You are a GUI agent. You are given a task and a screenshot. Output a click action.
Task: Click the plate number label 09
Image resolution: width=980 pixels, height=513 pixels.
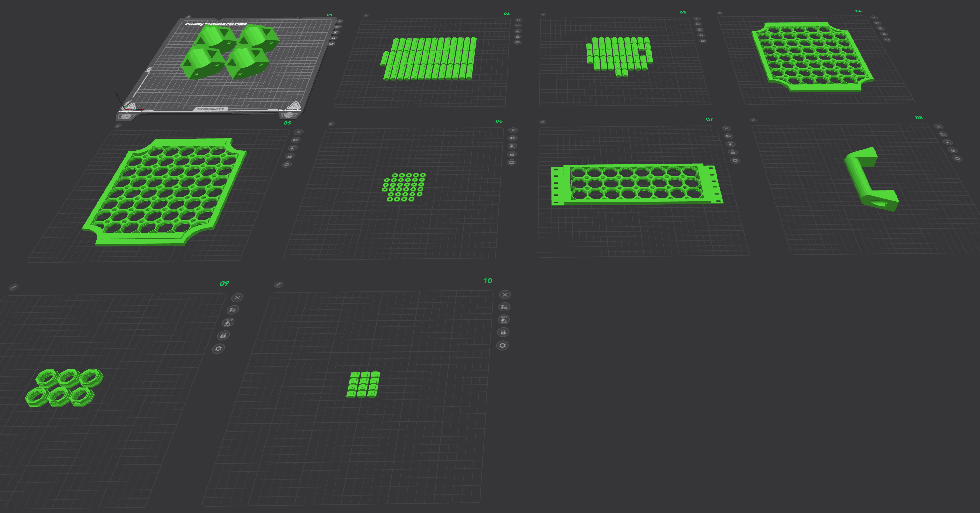pos(225,283)
